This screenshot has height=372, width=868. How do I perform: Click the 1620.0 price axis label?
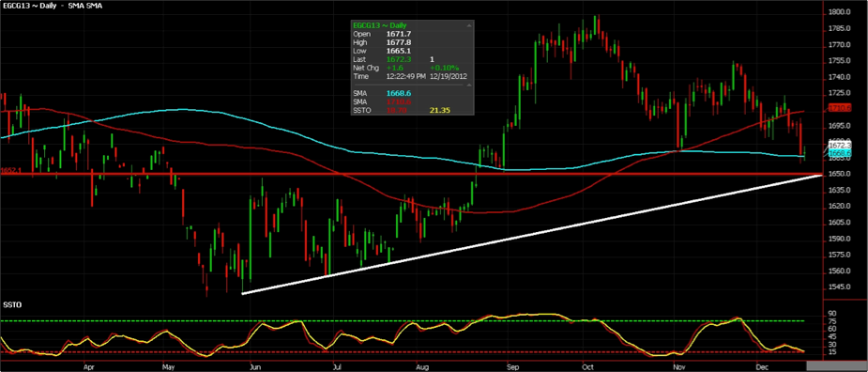tap(840, 207)
